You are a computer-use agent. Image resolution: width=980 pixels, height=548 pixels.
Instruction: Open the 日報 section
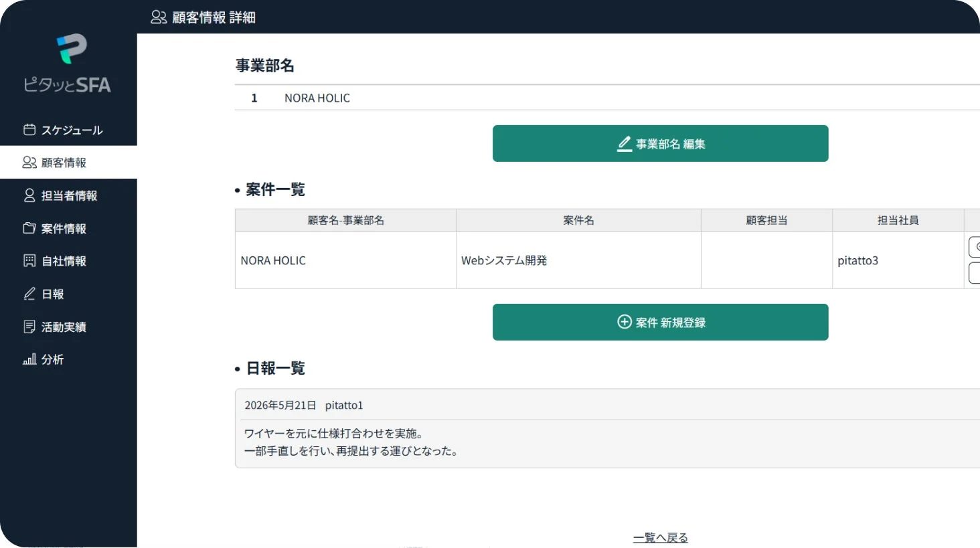(x=68, y=294)
